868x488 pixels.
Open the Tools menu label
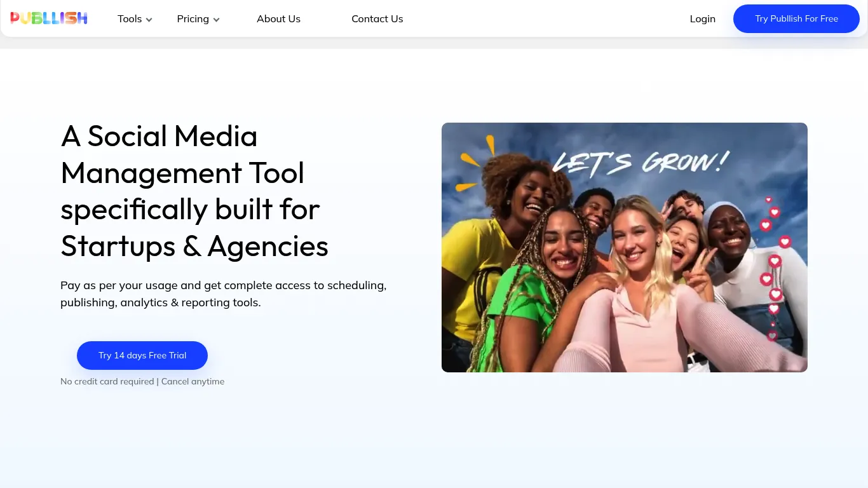pyautogui.click(x=130, y=19)
